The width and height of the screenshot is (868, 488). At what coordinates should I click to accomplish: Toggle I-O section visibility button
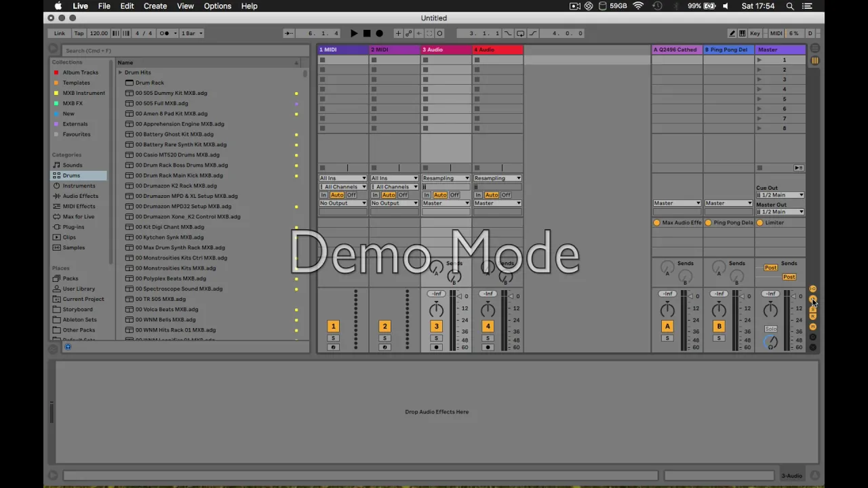coord(813,289)
